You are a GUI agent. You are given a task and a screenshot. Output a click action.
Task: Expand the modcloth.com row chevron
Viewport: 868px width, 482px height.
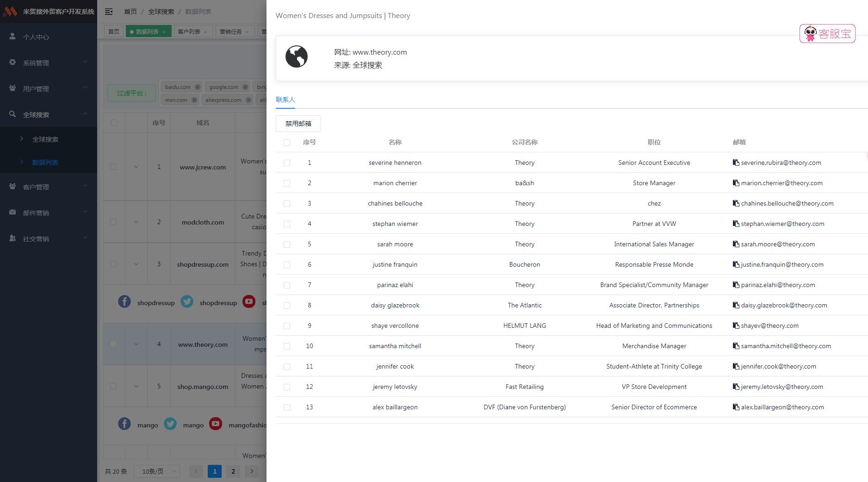point(136,222)
